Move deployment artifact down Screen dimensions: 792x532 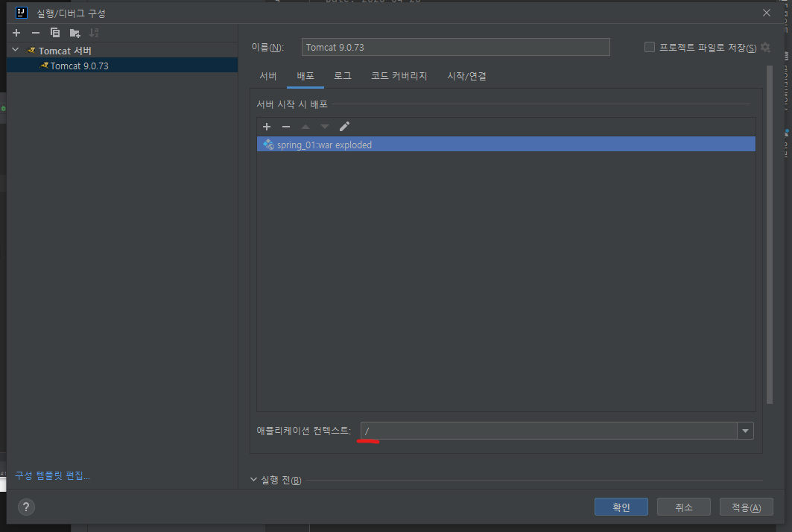pos(325,127)
